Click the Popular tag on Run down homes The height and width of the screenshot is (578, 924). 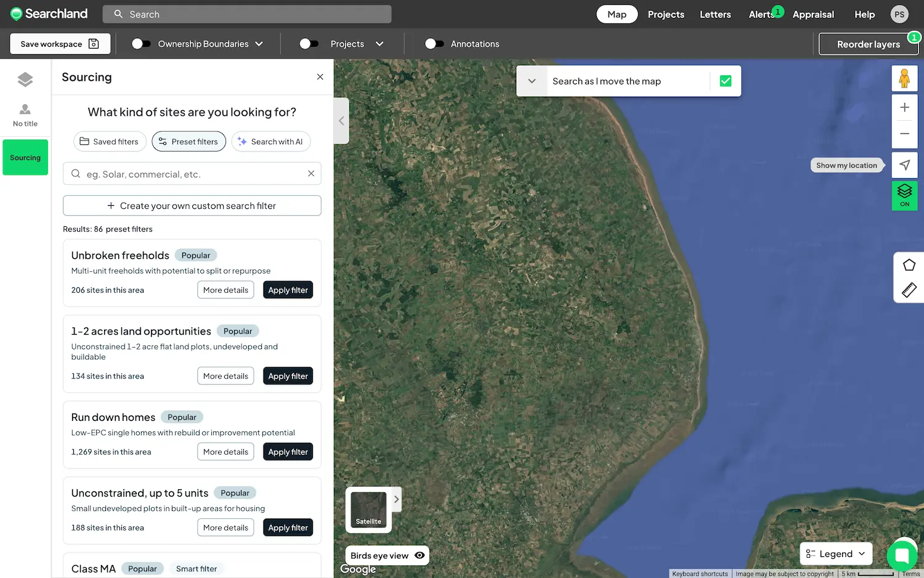[x=182, y=417]
